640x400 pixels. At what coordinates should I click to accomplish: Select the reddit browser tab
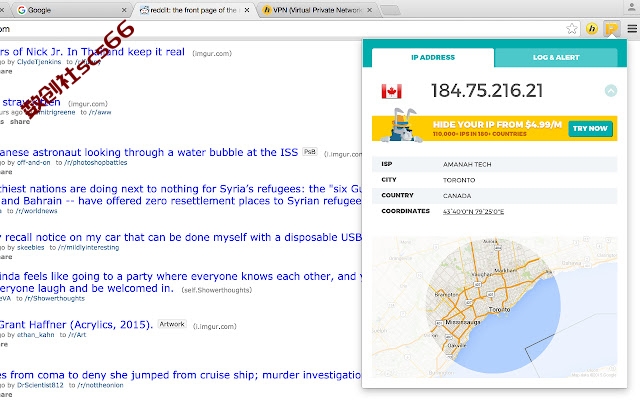coord(194,10)
